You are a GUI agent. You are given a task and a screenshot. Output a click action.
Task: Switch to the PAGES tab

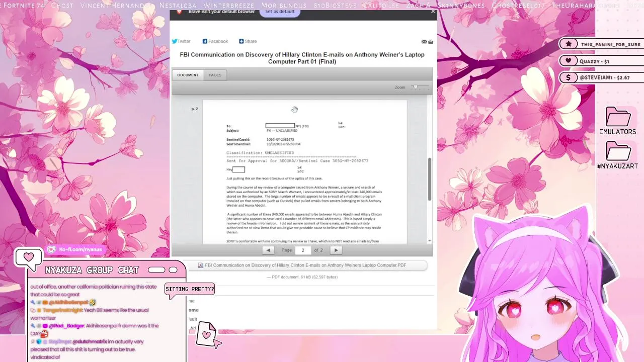tap(215, 75)
